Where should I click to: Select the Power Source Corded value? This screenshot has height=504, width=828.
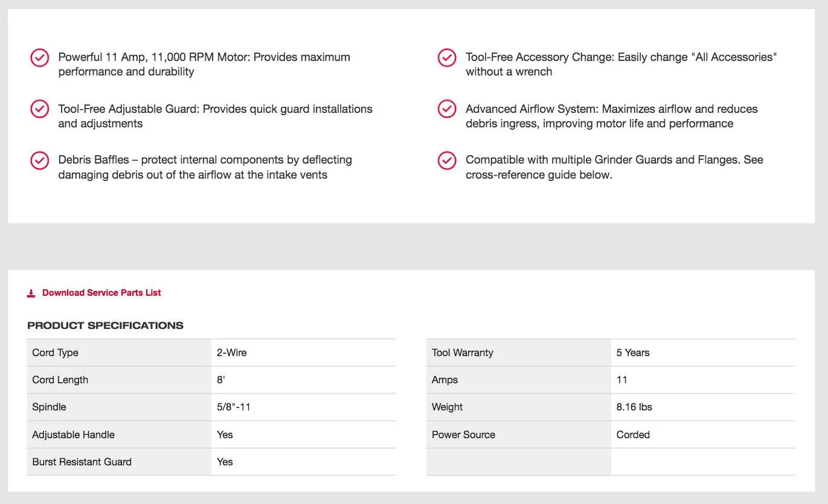click(632, 435)
